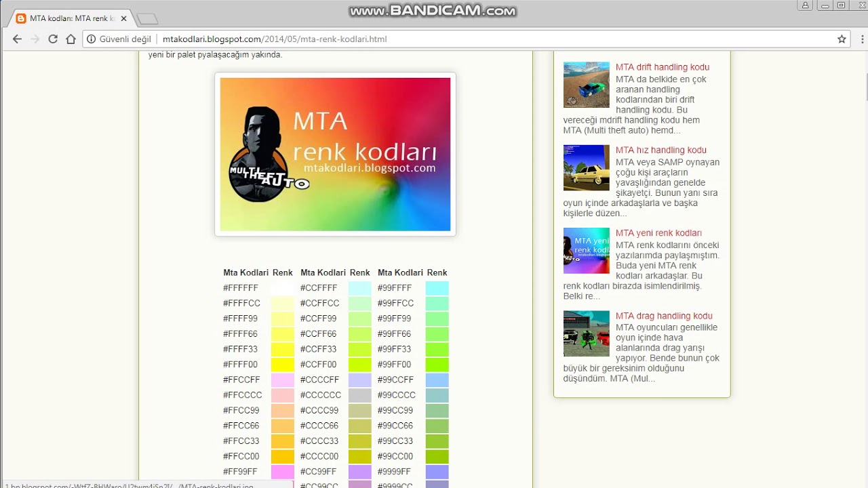The width and height of the screenshot is (868, 488).
Task: Click the #FFCC33 code text
Action: pyautogui.click(x=241, y=441)
